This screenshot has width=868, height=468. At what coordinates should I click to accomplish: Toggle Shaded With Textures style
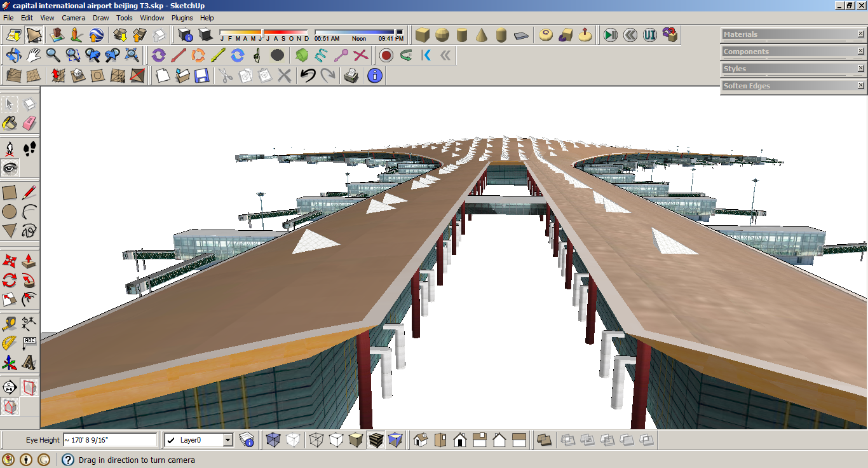click(376, 439)
